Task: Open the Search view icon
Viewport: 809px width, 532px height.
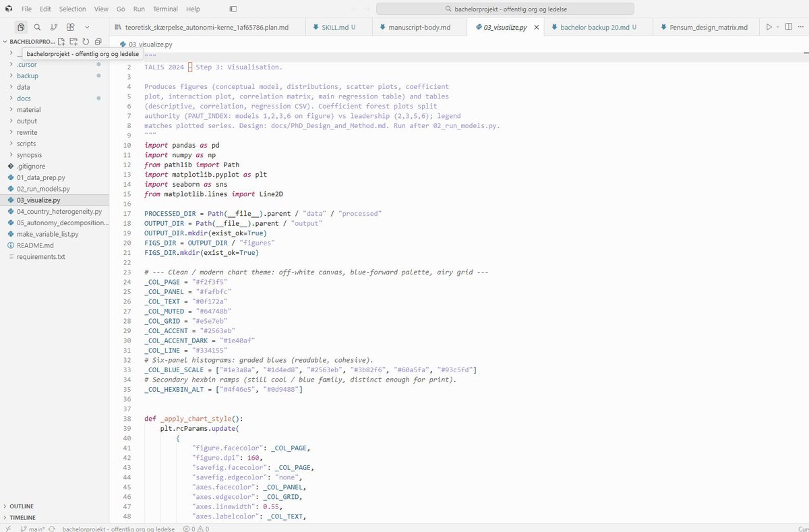Action: pos(38,27)
